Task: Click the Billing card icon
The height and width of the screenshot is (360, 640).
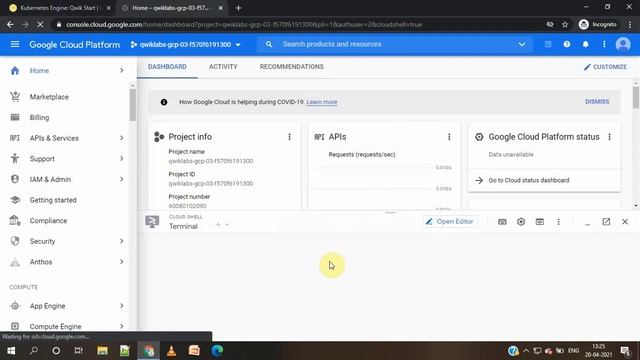Action: [x=15, y=118]
